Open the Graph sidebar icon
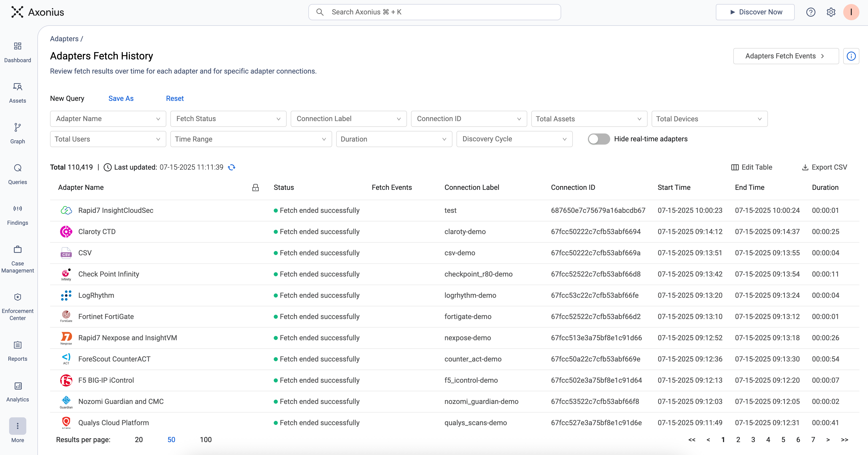Viewport: 868px width, 455px height. [x=17, y=127]
